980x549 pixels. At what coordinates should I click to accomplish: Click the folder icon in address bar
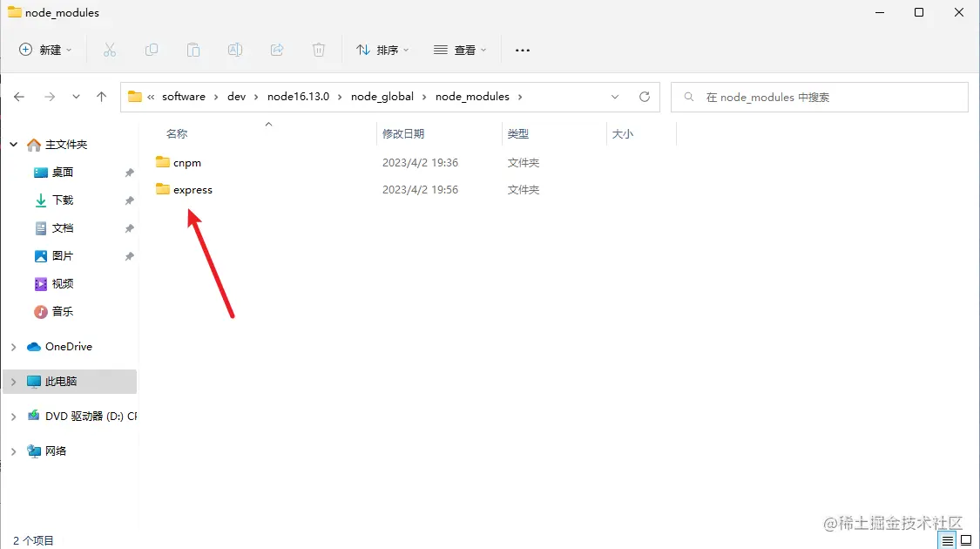[134, 97]
